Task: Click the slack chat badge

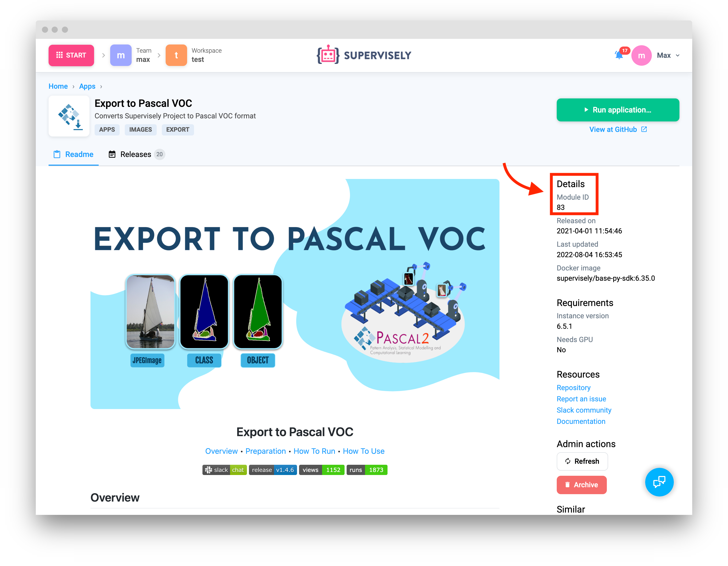Action: [224, 470]
